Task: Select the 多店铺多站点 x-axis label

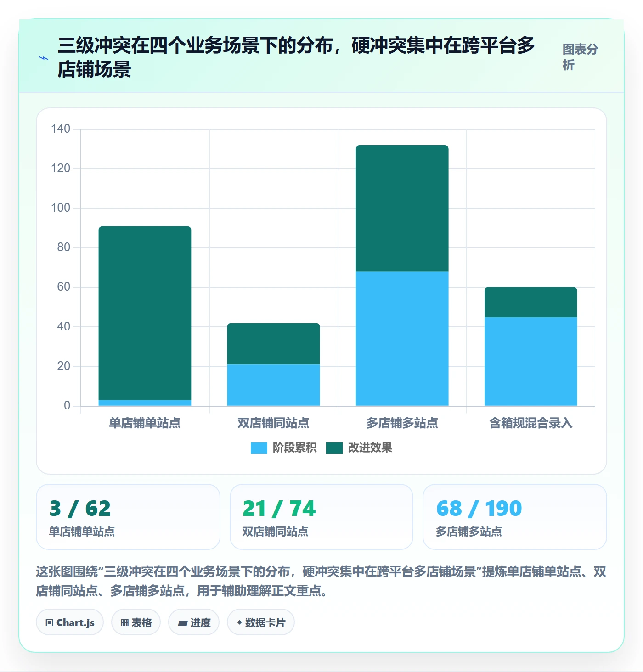Action: pos(402,423)
